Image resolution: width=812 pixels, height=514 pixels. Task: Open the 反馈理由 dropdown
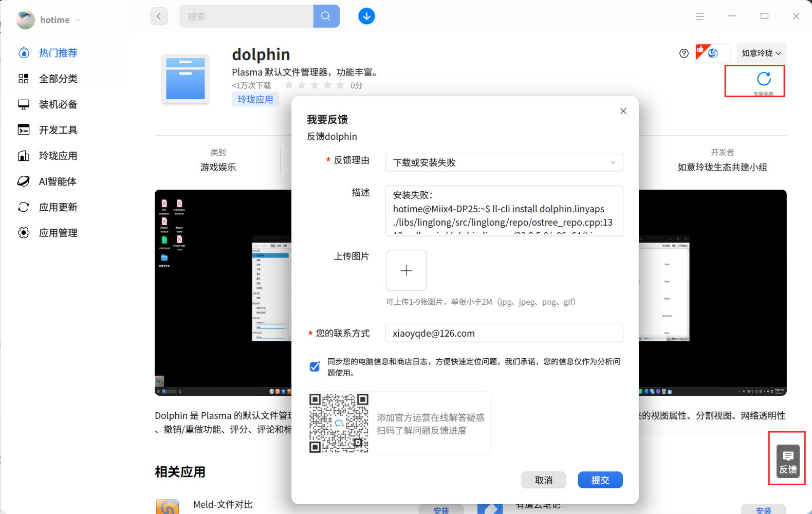pyautogui.click(x=504, y=162)
